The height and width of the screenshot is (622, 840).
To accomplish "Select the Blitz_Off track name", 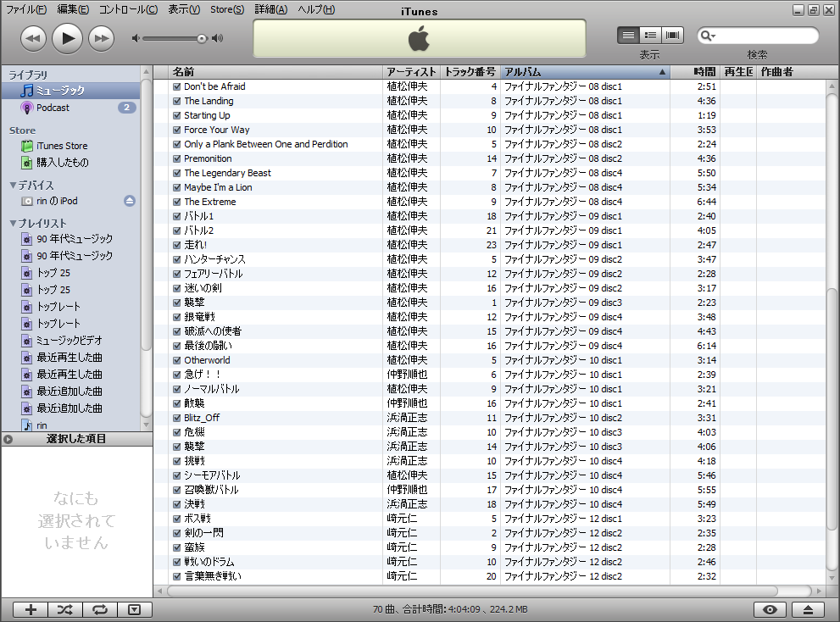I will [x=202, y=418].
